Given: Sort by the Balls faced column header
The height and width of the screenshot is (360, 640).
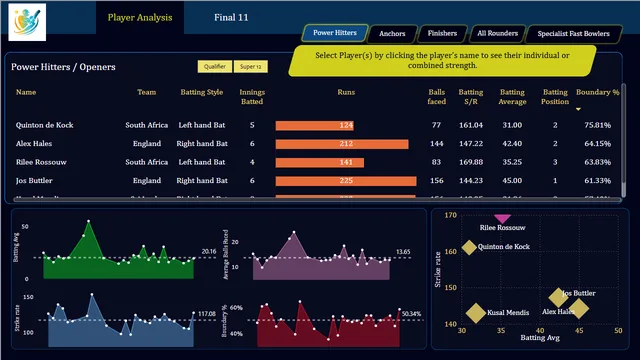Looking at the screenshot, I should 436,97.
